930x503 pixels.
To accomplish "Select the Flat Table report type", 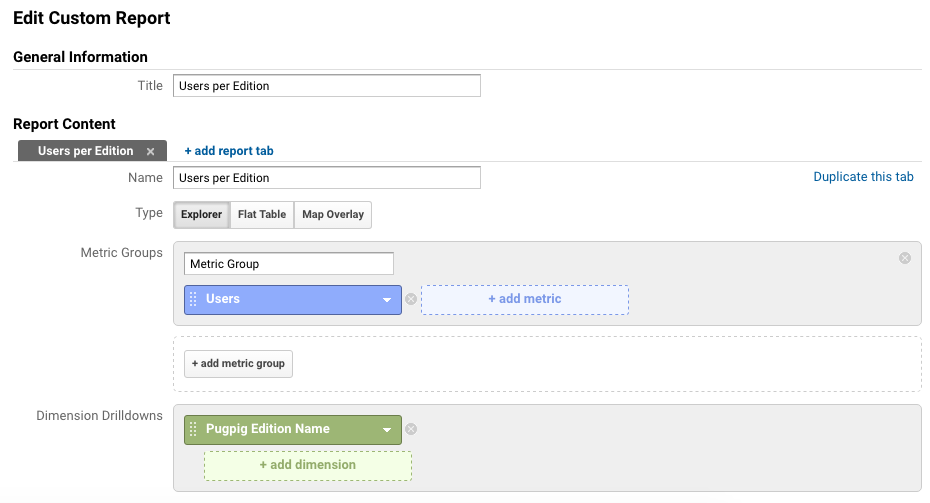I will click(x=262, y=215).
